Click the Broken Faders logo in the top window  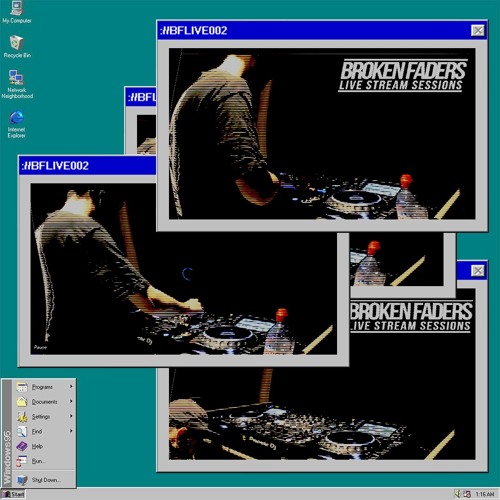(x=403, y=75)
